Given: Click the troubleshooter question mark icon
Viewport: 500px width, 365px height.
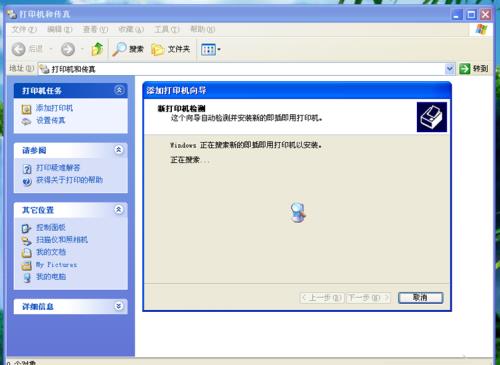Looking at the screenshot, I should (x=27, y=169).
